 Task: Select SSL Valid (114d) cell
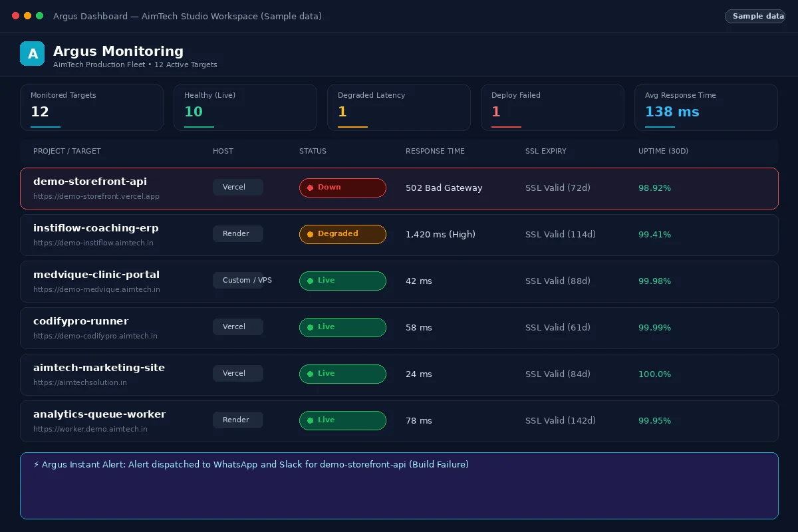561,234
